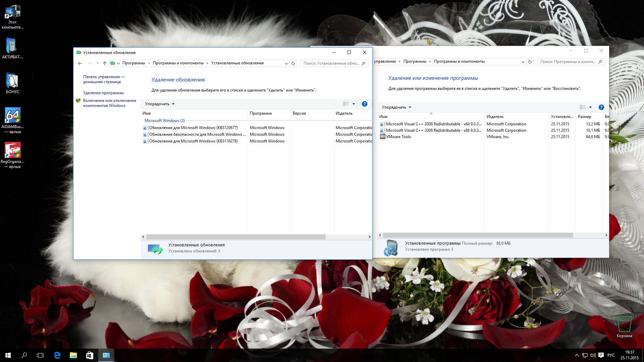
Task: Select the Корзина recycle bin icon
Action: [624, 327]
